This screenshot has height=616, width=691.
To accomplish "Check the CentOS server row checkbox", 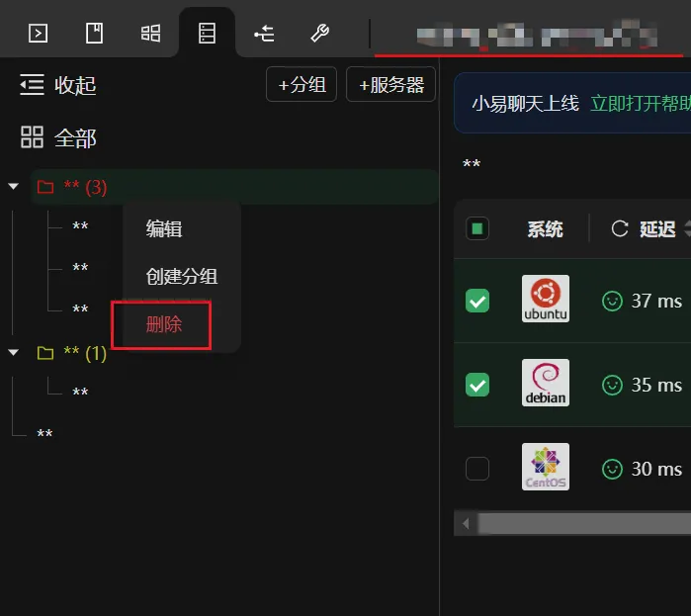I will coord(477,469).
